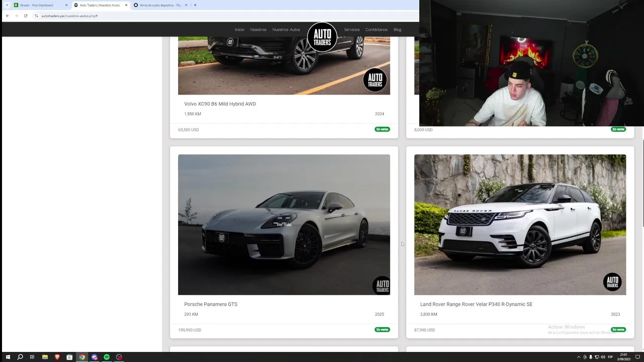Click En venta badge on Porsche Panamera card
The height and width of the screenshot is (362, 644).
382,330
